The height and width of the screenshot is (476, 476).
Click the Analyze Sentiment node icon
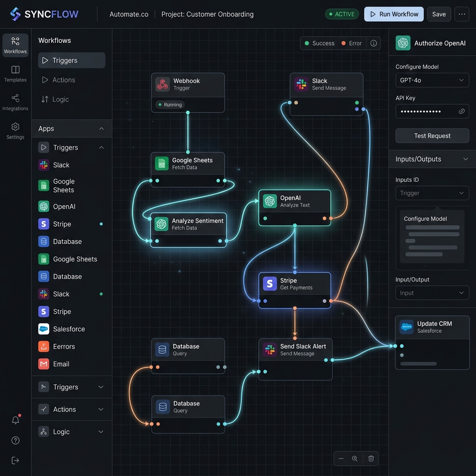pos(161,224)
